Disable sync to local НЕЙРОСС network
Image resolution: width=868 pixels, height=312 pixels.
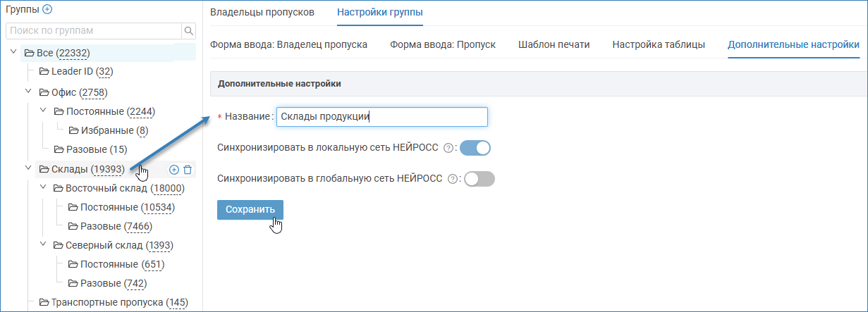pos(475,148)
